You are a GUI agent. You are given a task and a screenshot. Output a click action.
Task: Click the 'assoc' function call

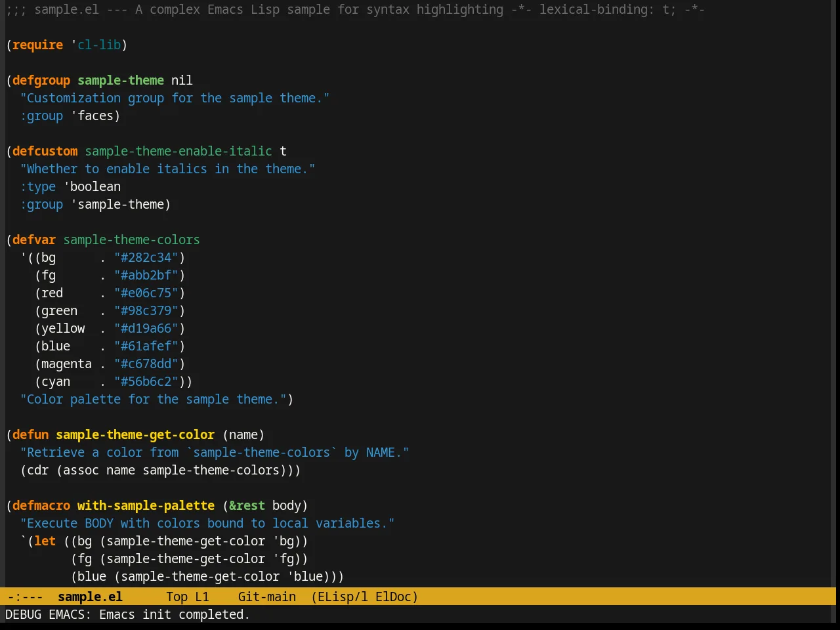(x=81, y=470)
